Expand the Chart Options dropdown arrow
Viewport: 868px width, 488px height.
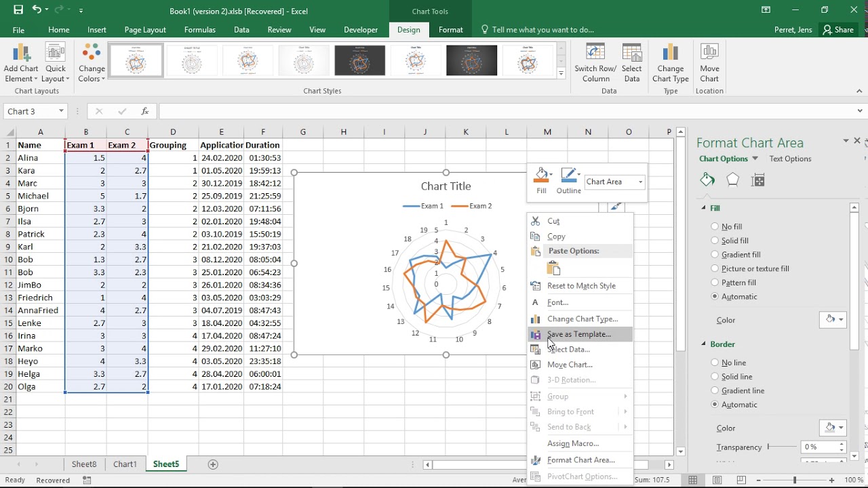pos(755,159)
